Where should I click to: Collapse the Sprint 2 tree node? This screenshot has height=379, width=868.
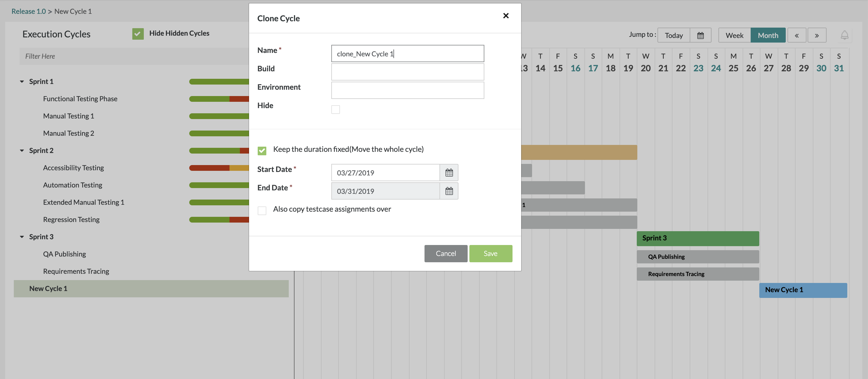(22, 151)
